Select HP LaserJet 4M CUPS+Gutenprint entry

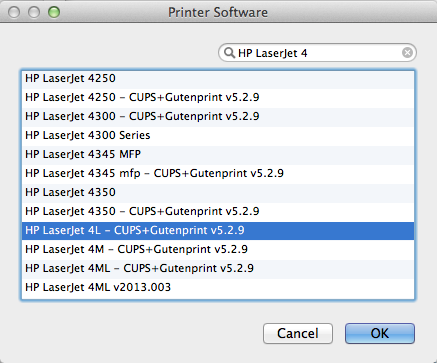pyautogui.click(x=218, y=249)
